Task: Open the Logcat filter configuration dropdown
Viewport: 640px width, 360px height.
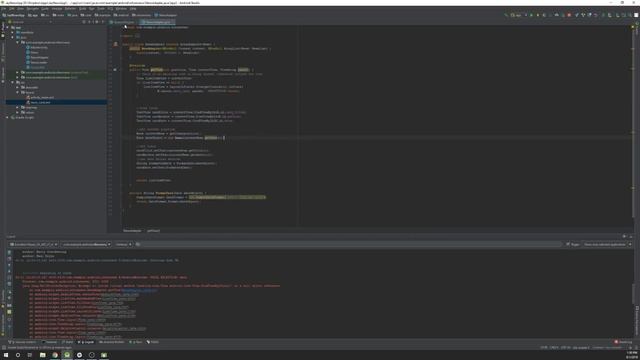Action: [x=607, y=244]
